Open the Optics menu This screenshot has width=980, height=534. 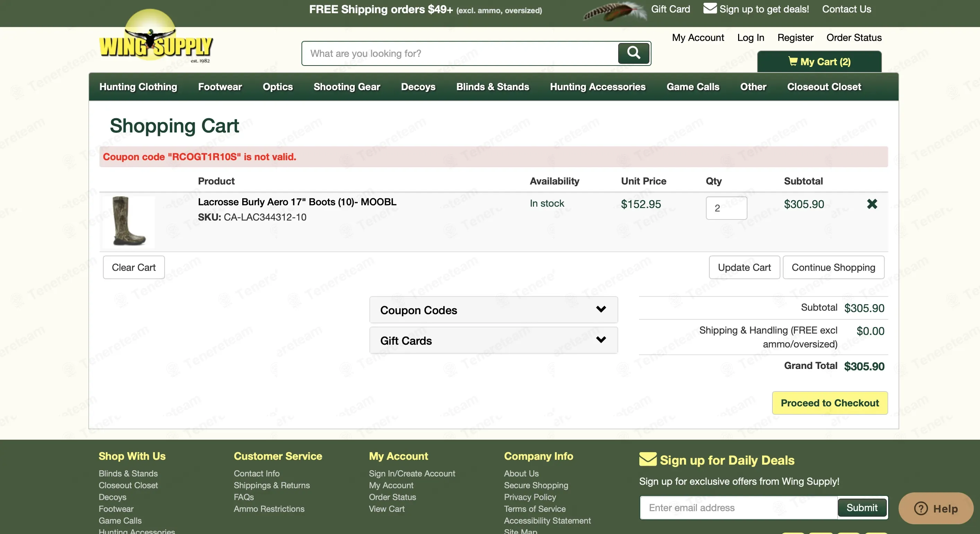pyautogui.click(x=278, y=87)
